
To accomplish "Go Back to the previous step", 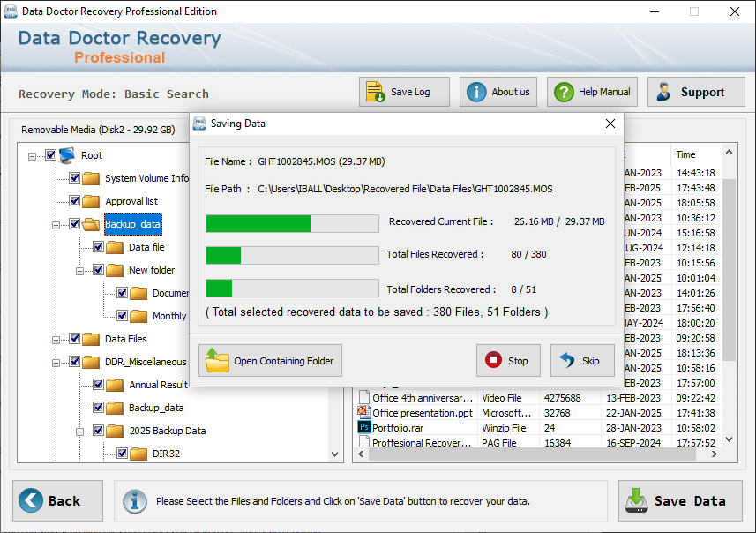I will (58, 500).
